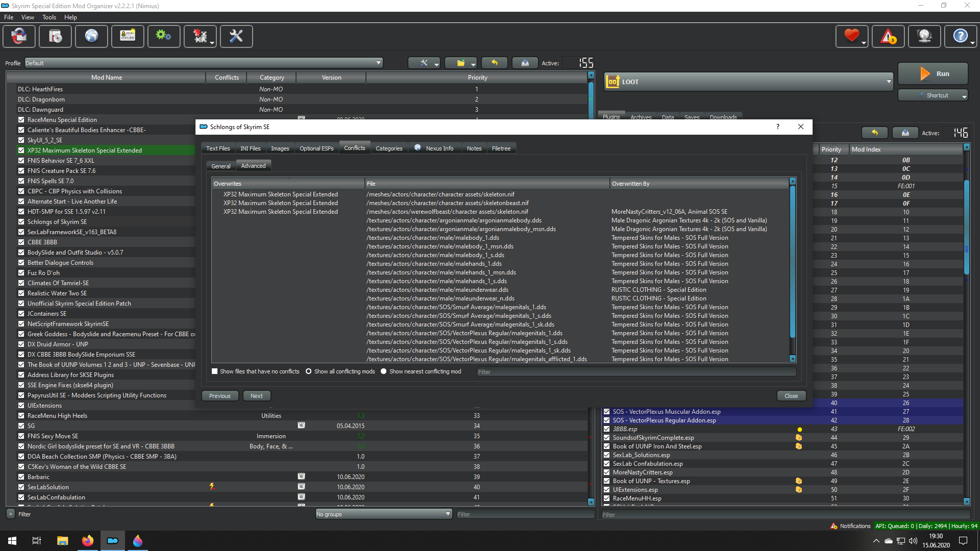Click the update globe icon at top right
This screenshot has width=980, height=551.
coord(924,36)
